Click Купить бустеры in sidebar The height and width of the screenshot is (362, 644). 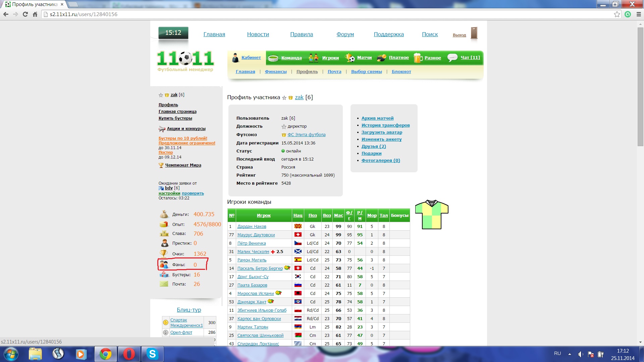pyautogui.click(x=175, y=118)
